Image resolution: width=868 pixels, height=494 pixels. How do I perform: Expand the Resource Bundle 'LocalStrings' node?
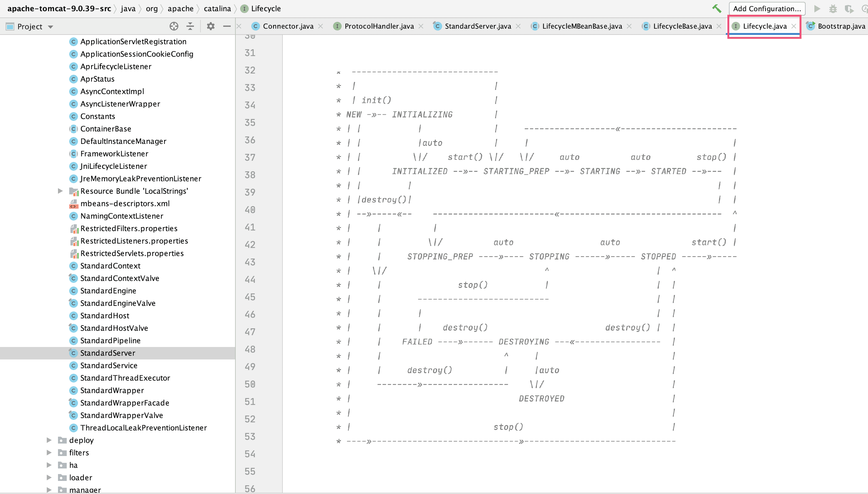(60, 191)
